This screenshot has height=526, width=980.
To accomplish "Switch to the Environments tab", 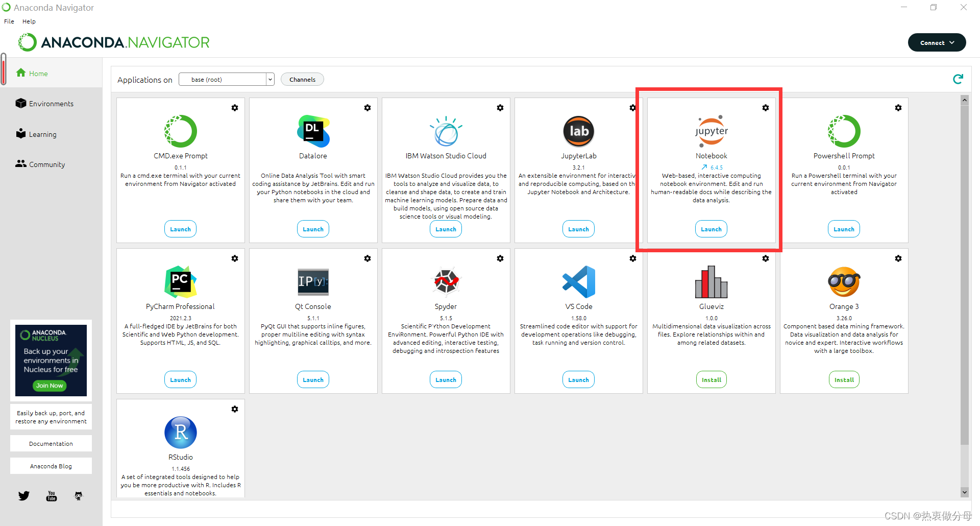I will click(51, 104).
